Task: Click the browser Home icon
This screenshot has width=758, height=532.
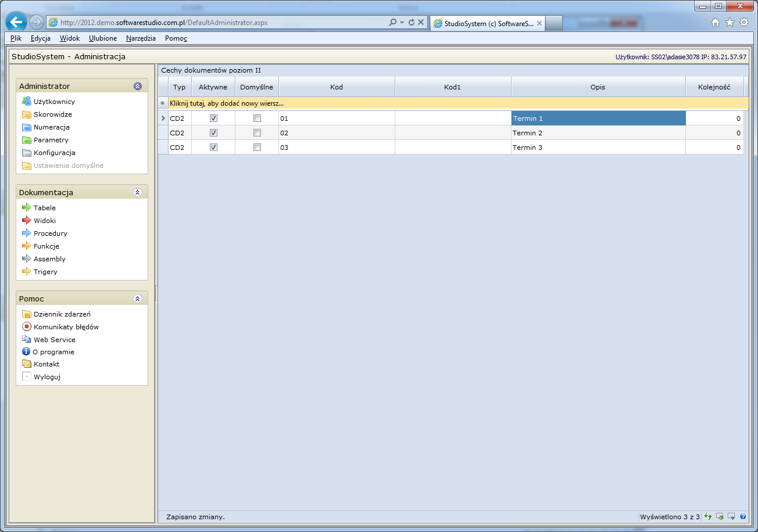Action: click(x=716, y=23)
